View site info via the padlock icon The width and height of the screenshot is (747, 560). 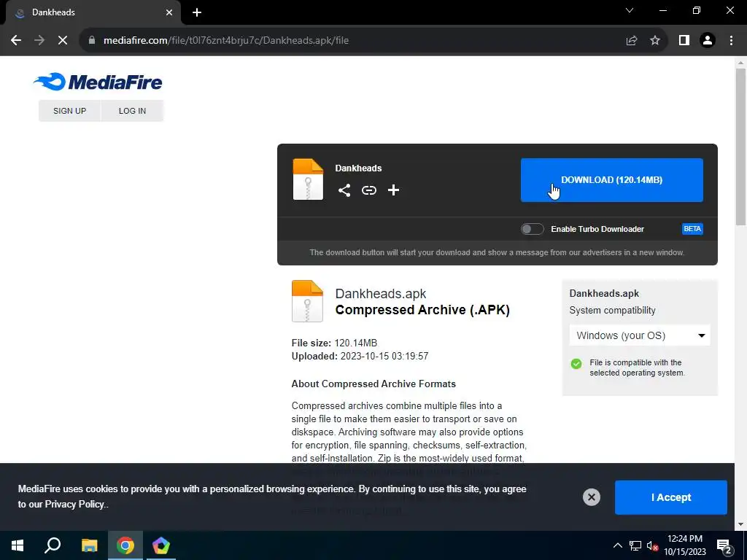pyautogui.click(x=92, y=41)
